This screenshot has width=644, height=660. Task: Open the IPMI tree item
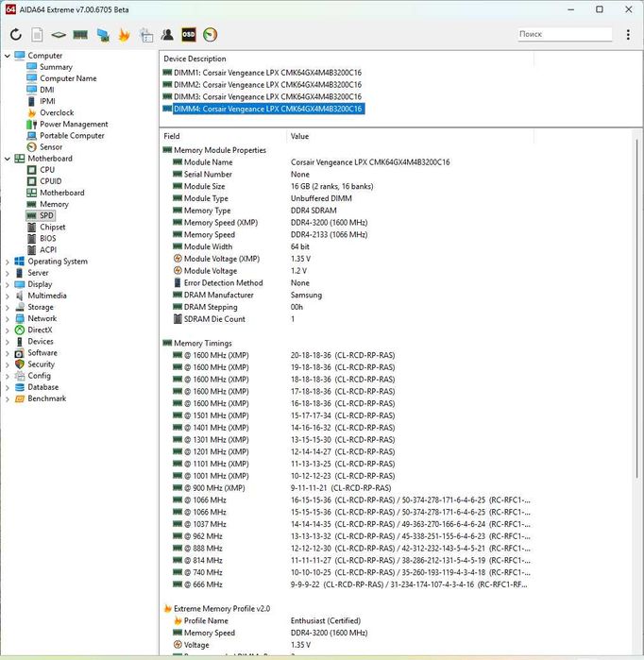pyautogui.click(x=47, y=101)
